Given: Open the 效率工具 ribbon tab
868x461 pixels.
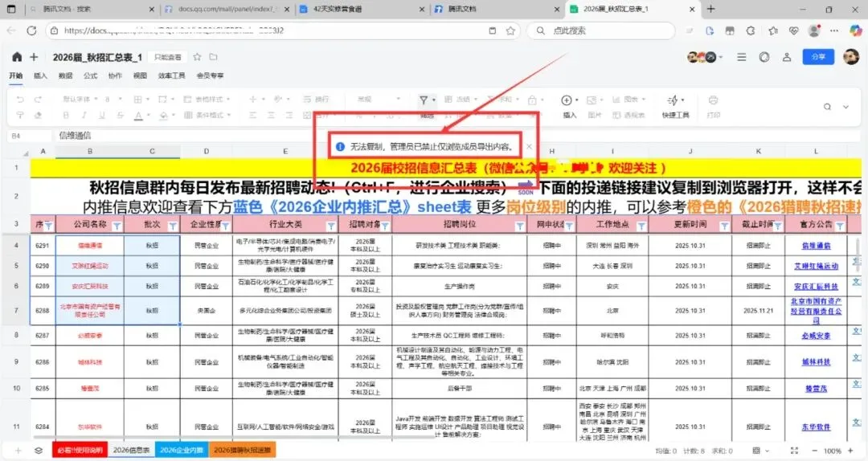Looking at the screenshot, I should (x=172, y=75).
